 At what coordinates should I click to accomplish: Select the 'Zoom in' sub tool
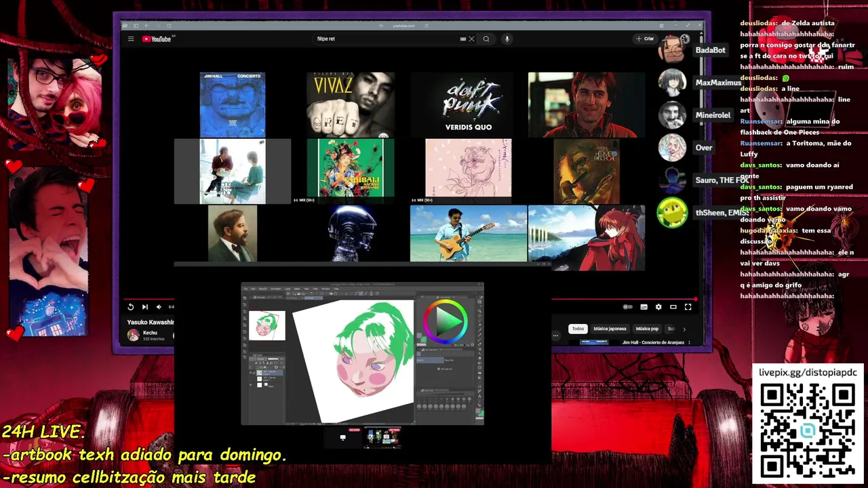pyautogui.click(x=430, y=360)
